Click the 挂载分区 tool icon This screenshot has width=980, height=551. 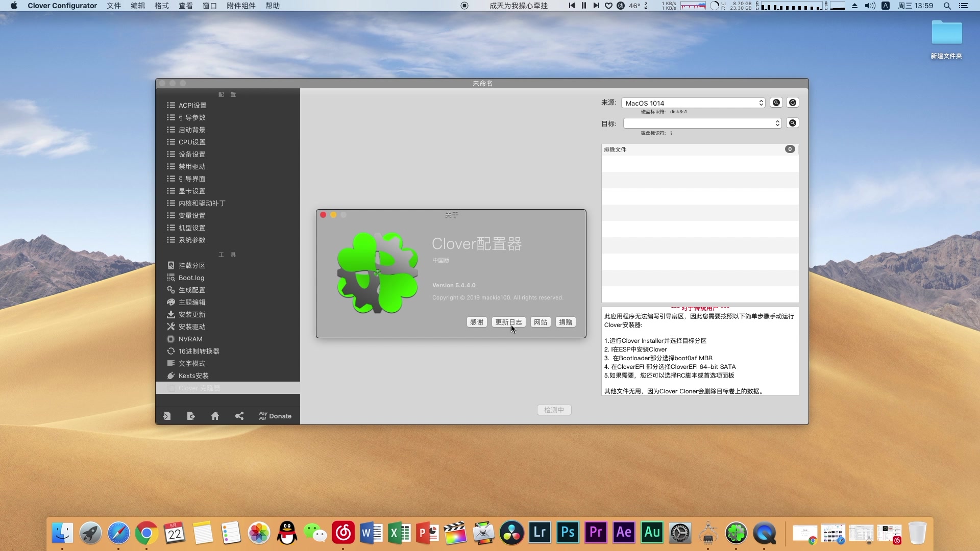tap(171, 265)
